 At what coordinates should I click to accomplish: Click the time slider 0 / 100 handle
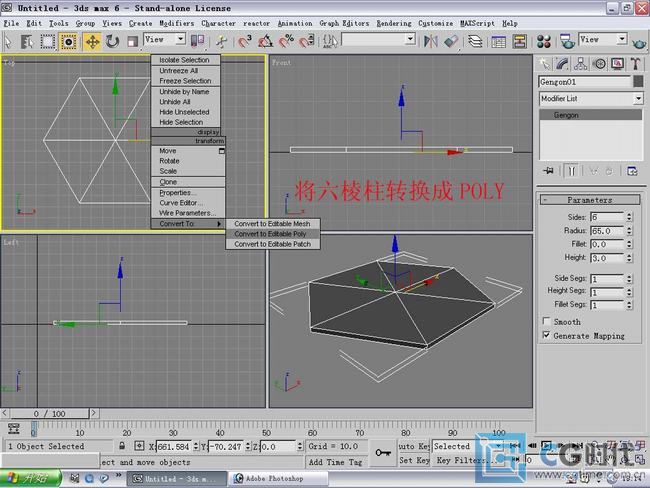coord(49,413)
